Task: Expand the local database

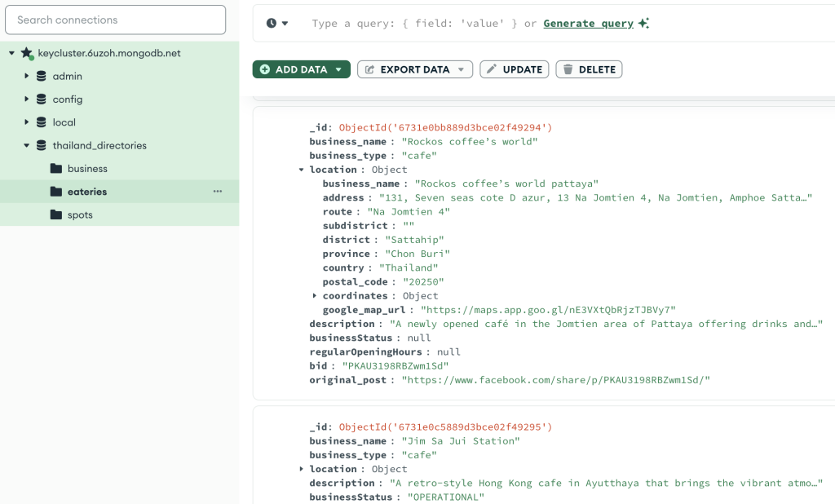Action: pyautogui.click(x=26, y=122)
